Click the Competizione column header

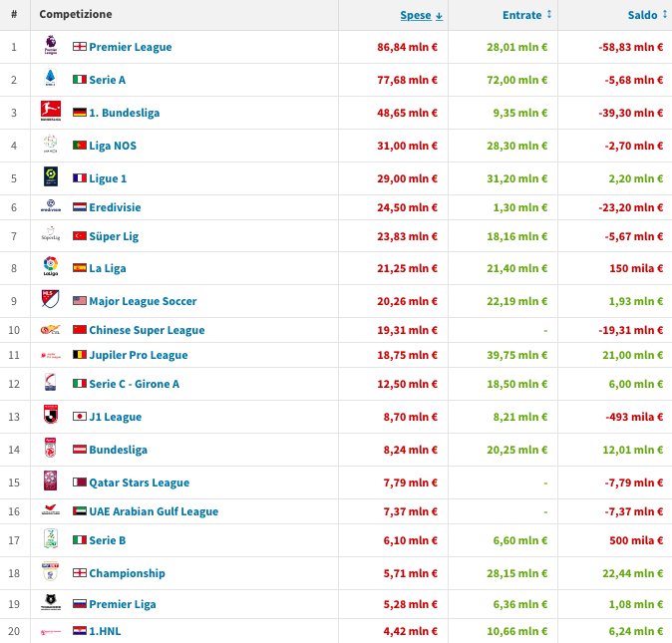tap(76, 15)
